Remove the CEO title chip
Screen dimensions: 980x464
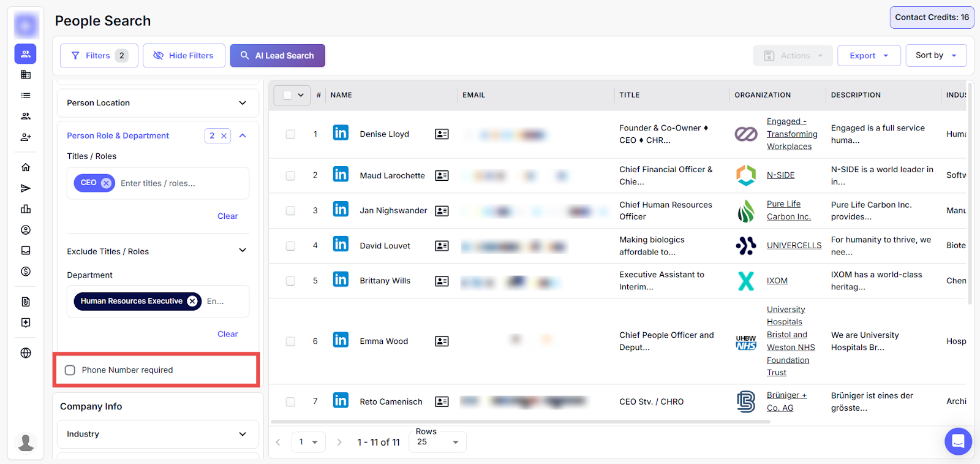106,183
